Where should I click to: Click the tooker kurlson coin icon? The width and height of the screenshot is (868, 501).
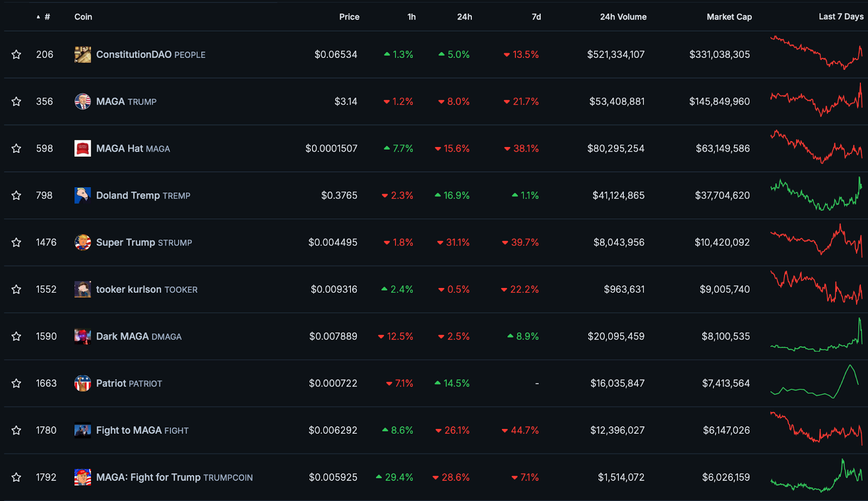pyautogui.click(x=82, y=290)
